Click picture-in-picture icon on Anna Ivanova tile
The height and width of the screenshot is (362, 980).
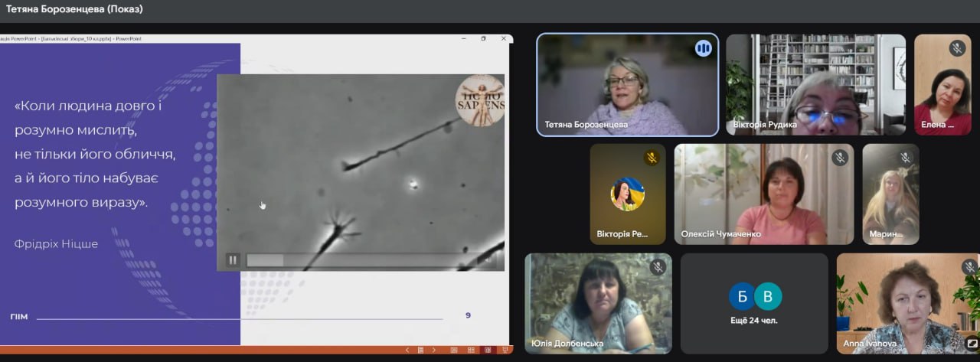972,344
